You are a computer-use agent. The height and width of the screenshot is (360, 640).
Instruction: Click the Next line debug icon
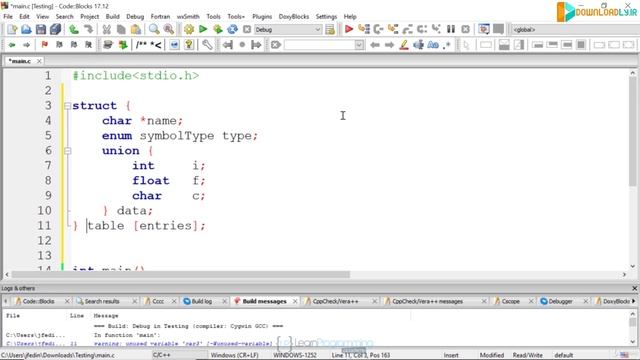click(x=378, y=29)
